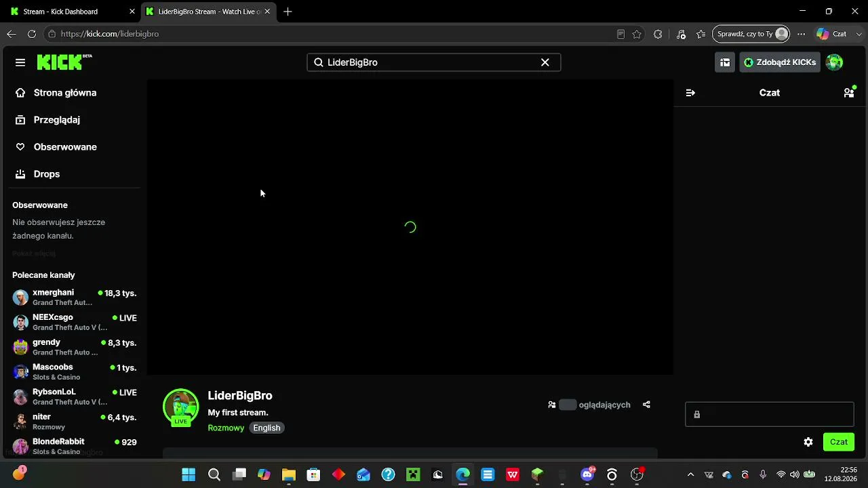Focus the Kick search field
Viewport: 868px width, 488px height.
click(x=433, y=62)
